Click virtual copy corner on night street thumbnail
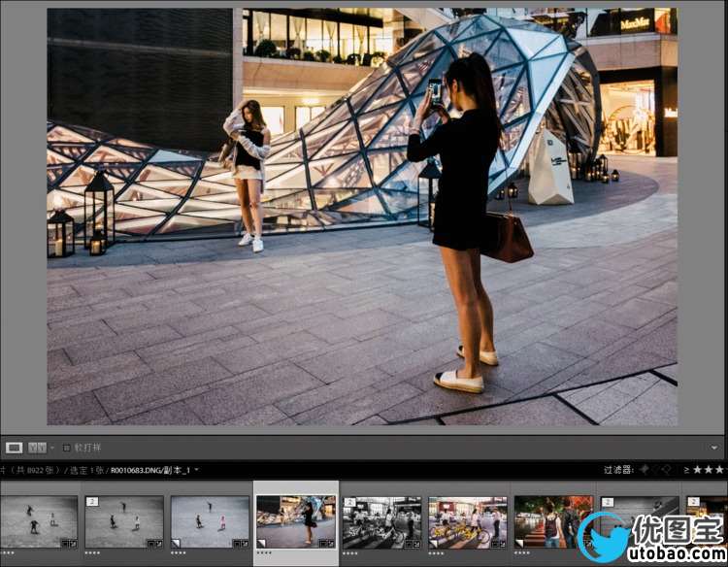The image size is (728, 567). click(x=519, y=544)
